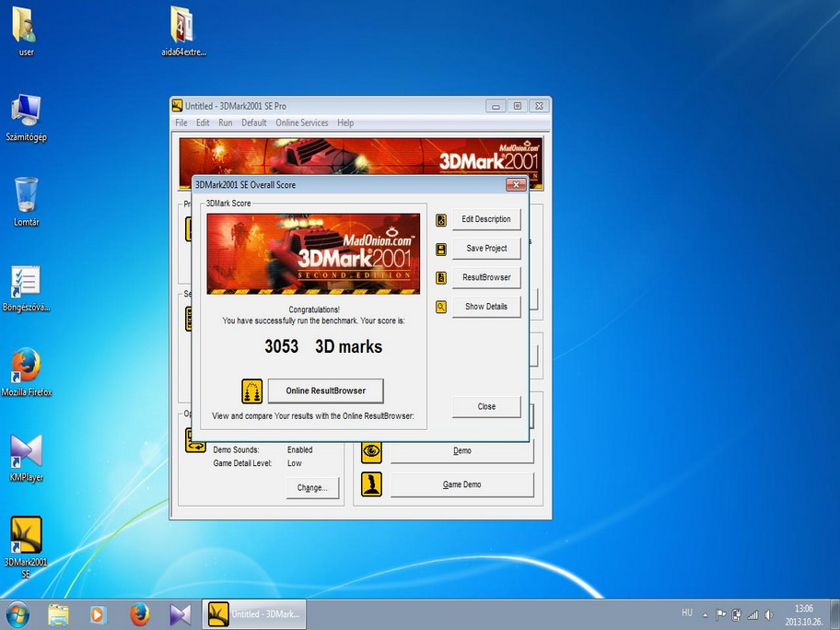Click the volume speaker icon in tray
The image size is (840, 630).
pyautogui.click(x=769, y=615)
